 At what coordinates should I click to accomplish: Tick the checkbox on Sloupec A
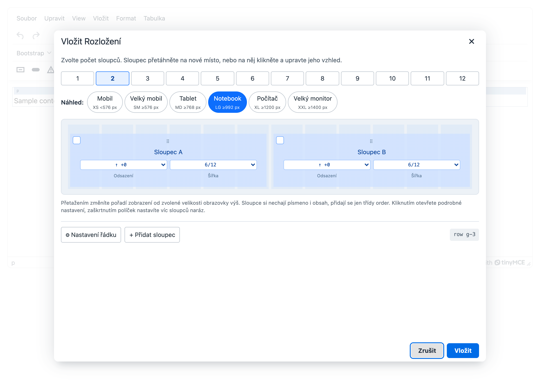[77, 140]
